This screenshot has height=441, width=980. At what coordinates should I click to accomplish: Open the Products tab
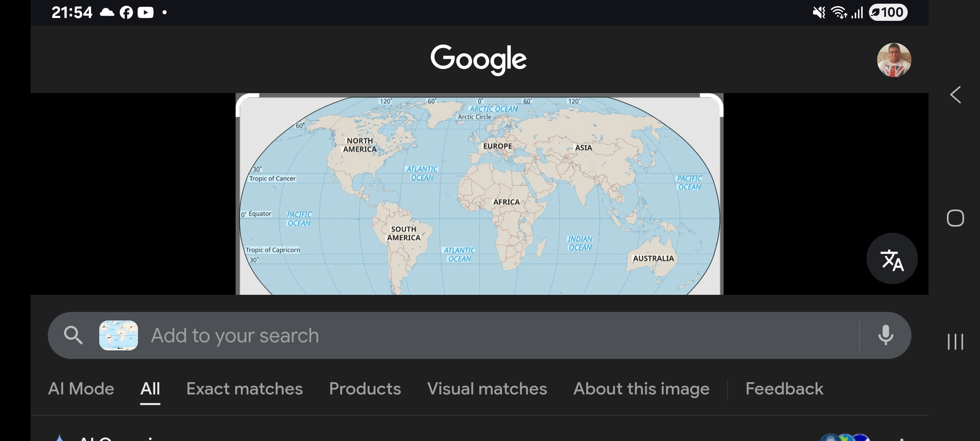tap(365, 389)
